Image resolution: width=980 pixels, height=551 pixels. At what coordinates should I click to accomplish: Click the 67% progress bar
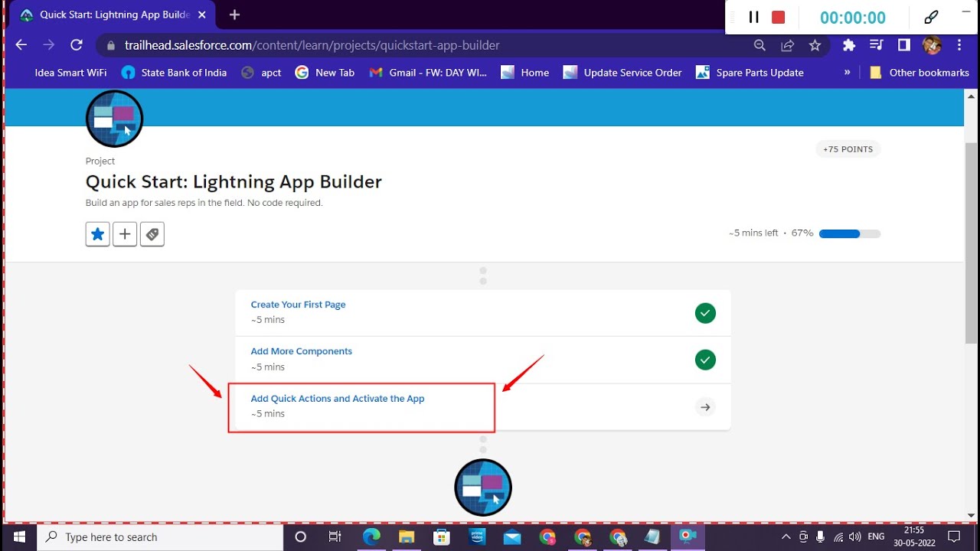850,233
